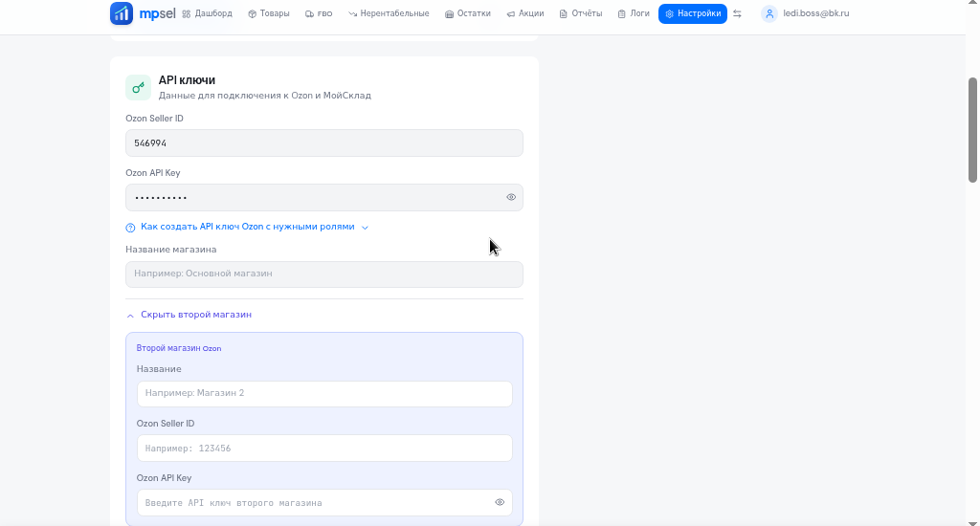Open the Логи tab
The width and height of the screenshot is (980, 526).
click(x=634, y=13)
